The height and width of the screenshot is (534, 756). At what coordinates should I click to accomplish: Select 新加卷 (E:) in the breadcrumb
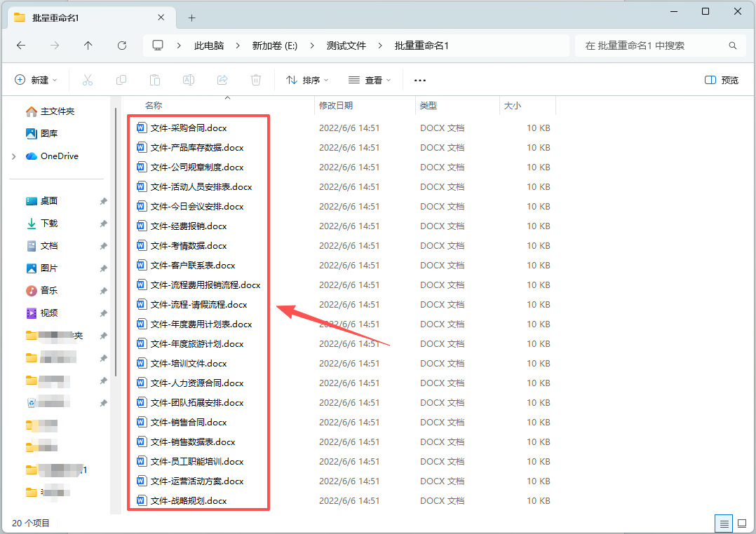[x=274, y=46]
